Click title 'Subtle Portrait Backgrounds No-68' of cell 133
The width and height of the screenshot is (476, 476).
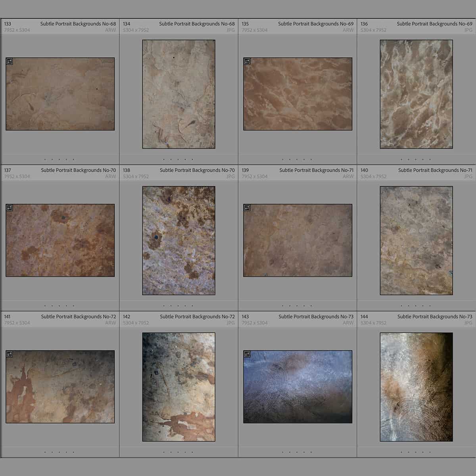[x=78, y=24]
